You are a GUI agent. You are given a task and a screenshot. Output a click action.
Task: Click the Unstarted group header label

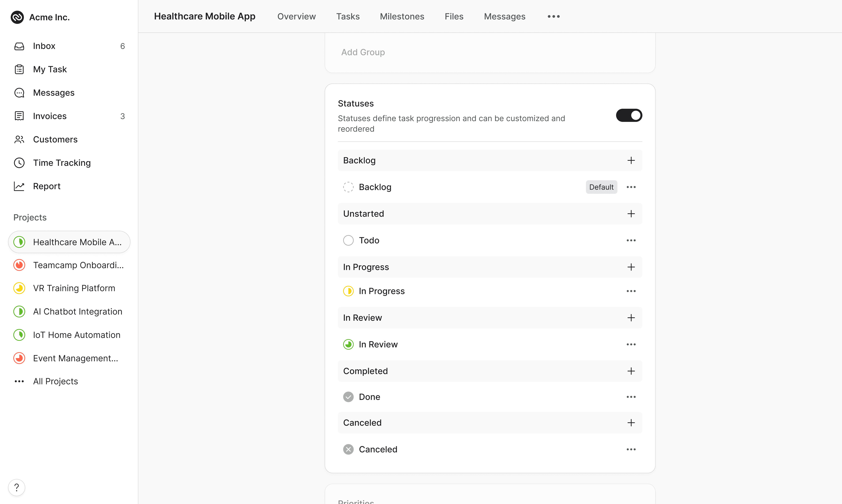click(x=364, y=214)
